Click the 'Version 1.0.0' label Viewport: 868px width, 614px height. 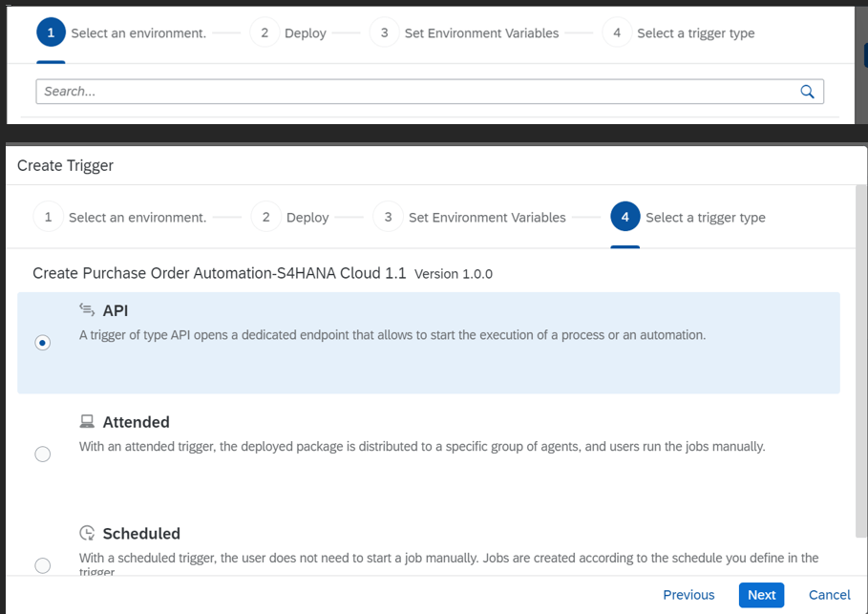click(x=454, y=274)
